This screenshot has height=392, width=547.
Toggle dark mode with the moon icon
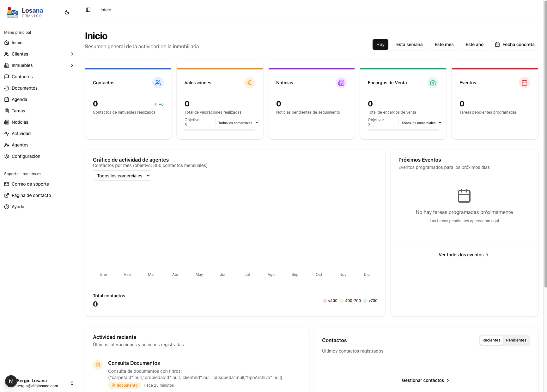(67, 12)
